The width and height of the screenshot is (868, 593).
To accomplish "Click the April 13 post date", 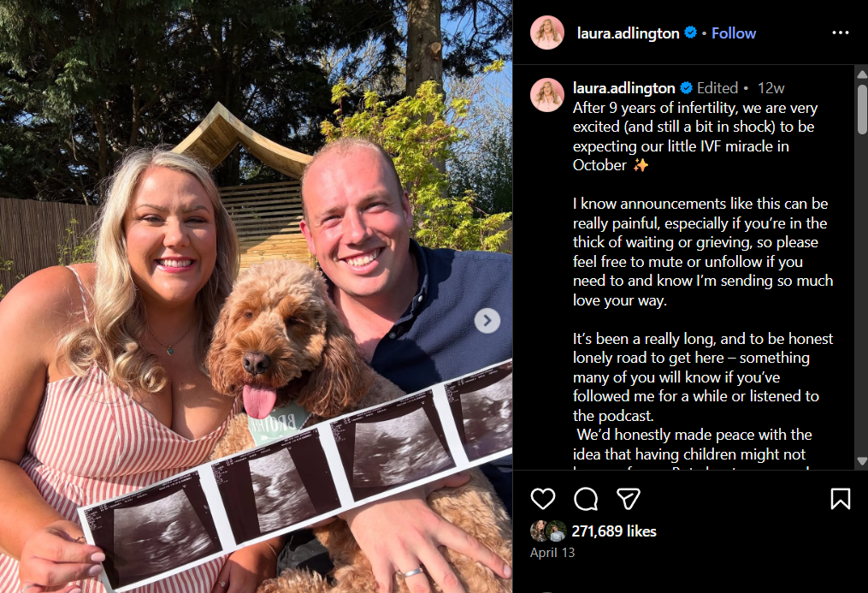I will (x=552, y=553).
